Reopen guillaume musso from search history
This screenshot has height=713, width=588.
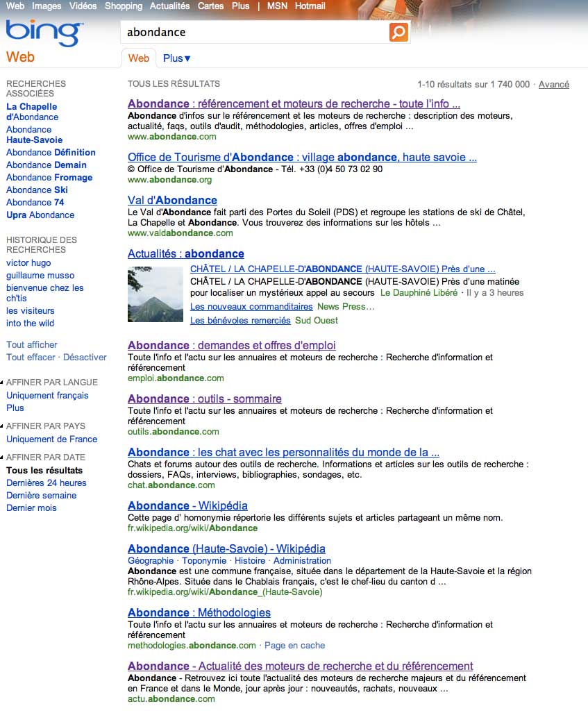tap(40, 276)
